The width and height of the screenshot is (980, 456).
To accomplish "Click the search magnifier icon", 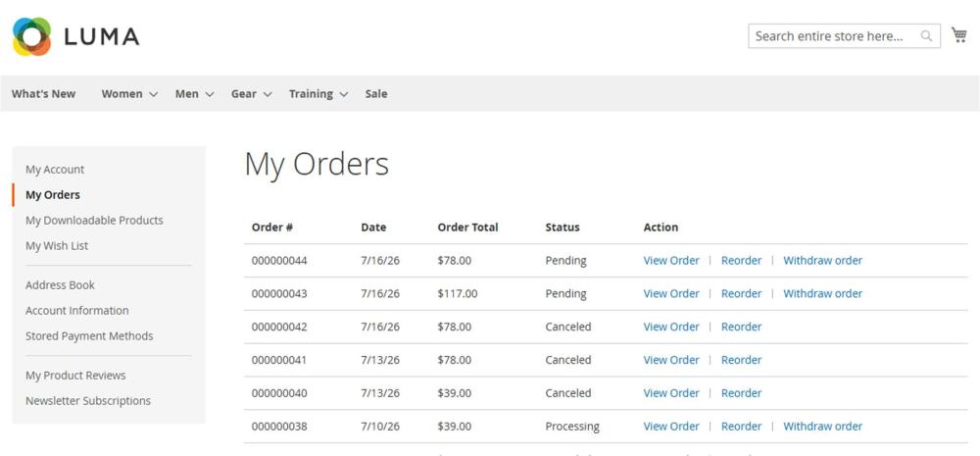I will point(926,36).
